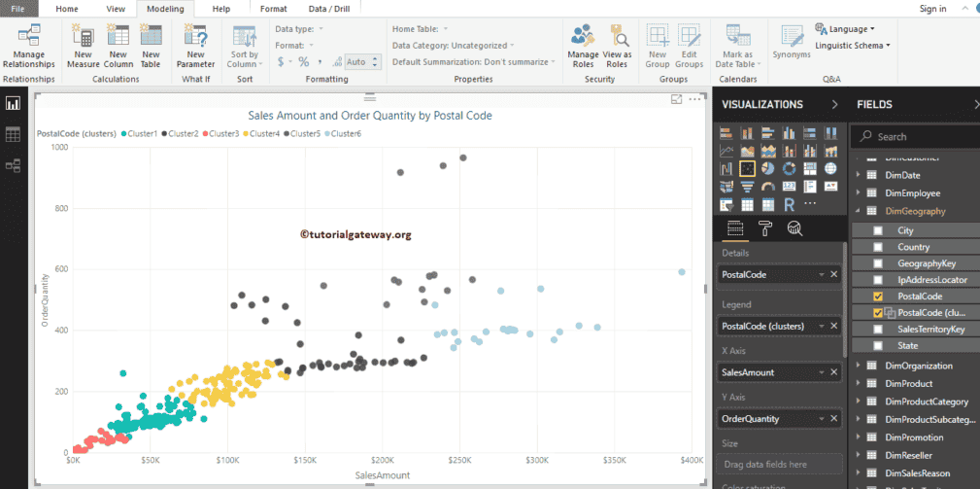The height and width of the screenshot is (489, 980).
Task: Select the pie chart visualization
Action: [768, 168]
